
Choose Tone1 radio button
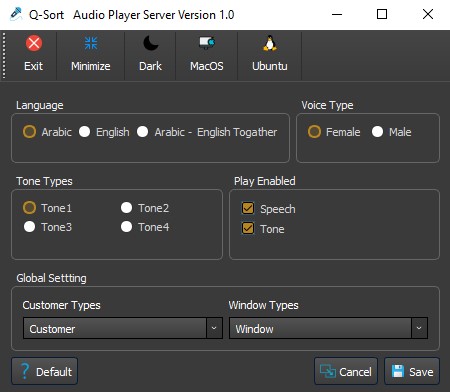pos(29,208)
